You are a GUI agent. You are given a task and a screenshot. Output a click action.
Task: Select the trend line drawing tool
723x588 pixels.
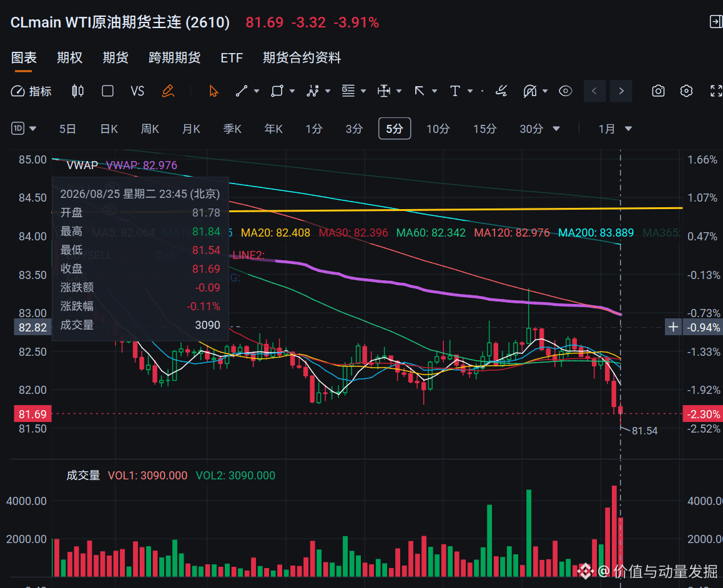(242, 91)
